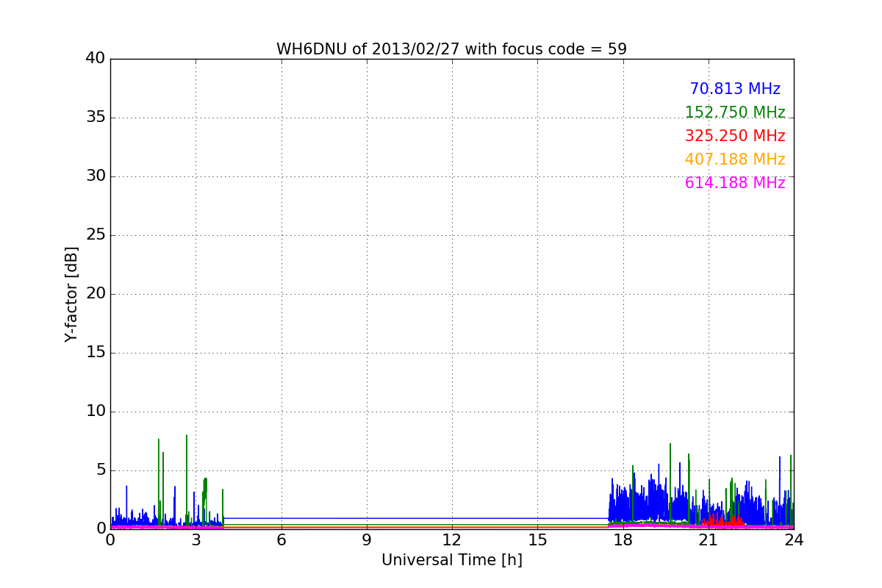
Task: Click the x-axis tick label 15
Action: 537,539
